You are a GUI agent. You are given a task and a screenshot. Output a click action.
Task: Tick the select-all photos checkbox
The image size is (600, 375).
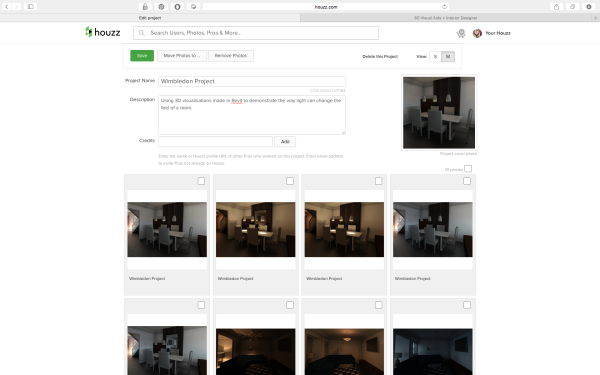tap(468, 169)
